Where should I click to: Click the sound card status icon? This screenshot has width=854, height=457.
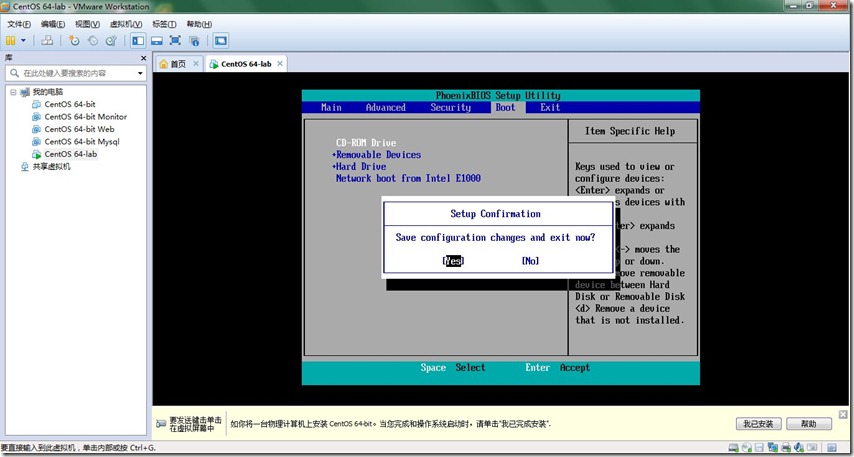coord(799,447)
